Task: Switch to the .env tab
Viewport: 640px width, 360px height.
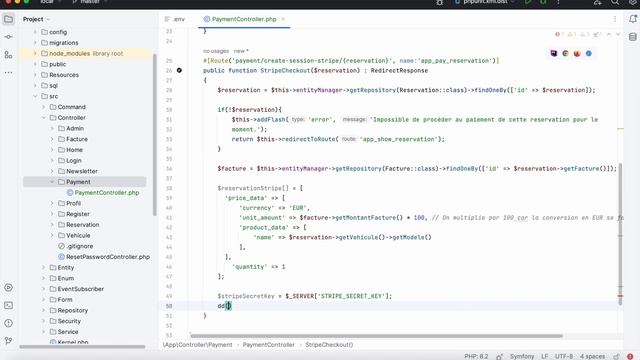Action: [175, 19]
